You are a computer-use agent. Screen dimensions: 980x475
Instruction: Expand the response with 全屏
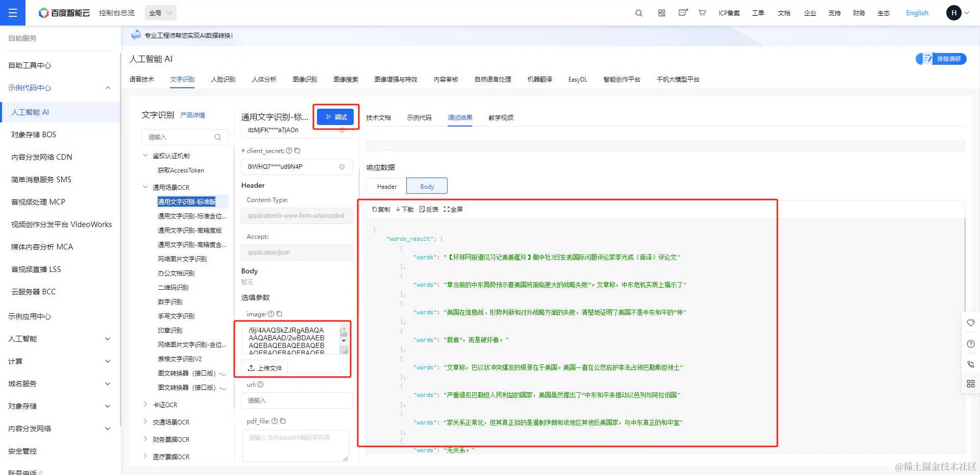453,210
